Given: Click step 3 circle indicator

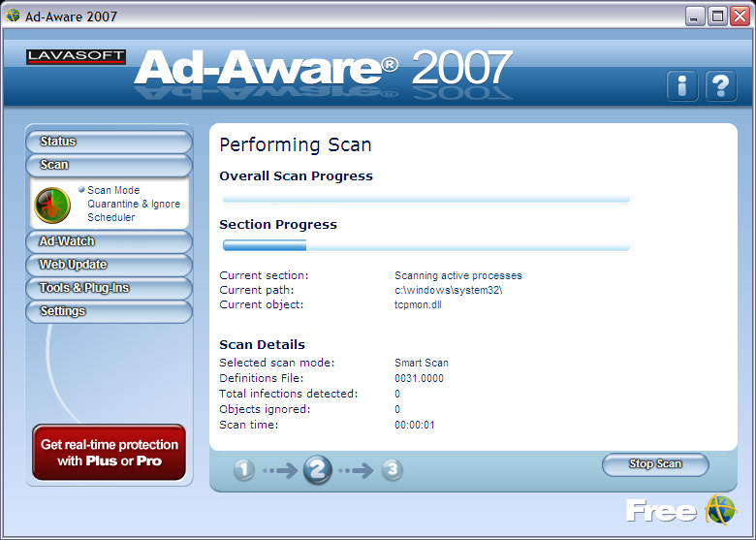Looking at the screenshot, I should pos(393,469).
